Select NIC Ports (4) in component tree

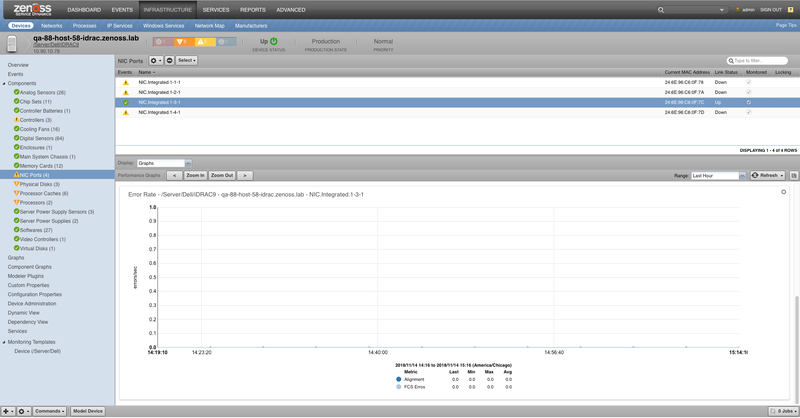coord(34,175)
